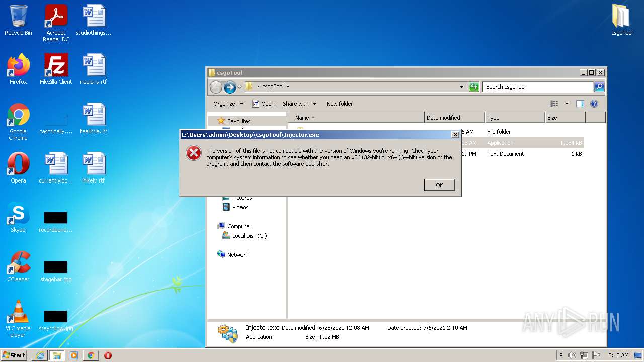Expand the address bar history dropdown
The height and width of the screenshot is (362, 644).
coord(461,87)
